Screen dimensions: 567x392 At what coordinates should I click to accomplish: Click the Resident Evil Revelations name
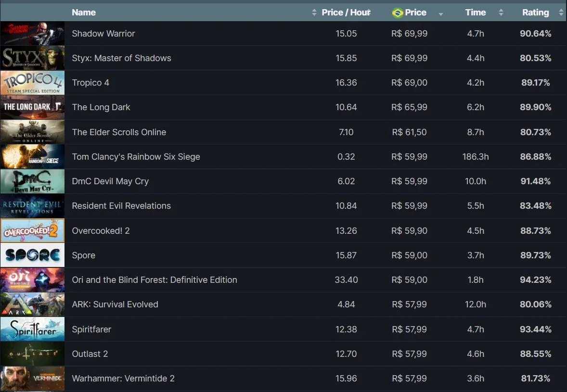point(121,206)
